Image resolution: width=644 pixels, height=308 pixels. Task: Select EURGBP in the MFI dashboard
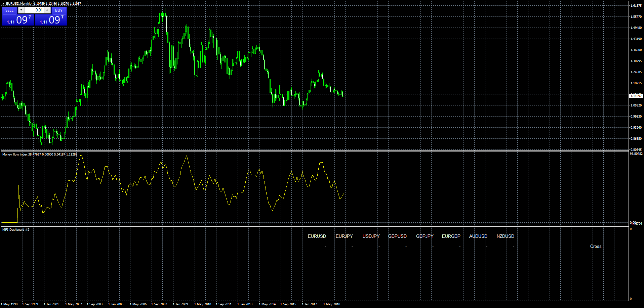click(451, 236)
